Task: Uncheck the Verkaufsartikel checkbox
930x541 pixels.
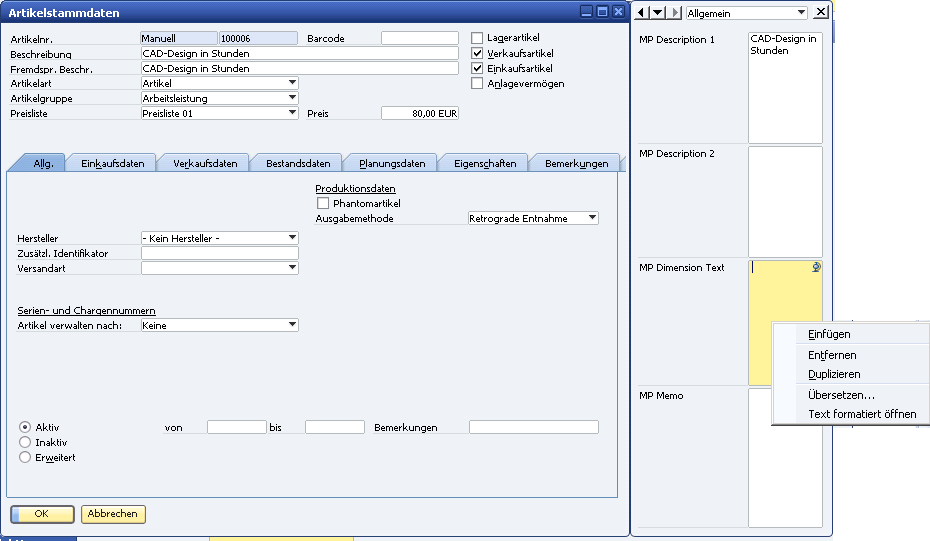Action: tap(477, 53)
